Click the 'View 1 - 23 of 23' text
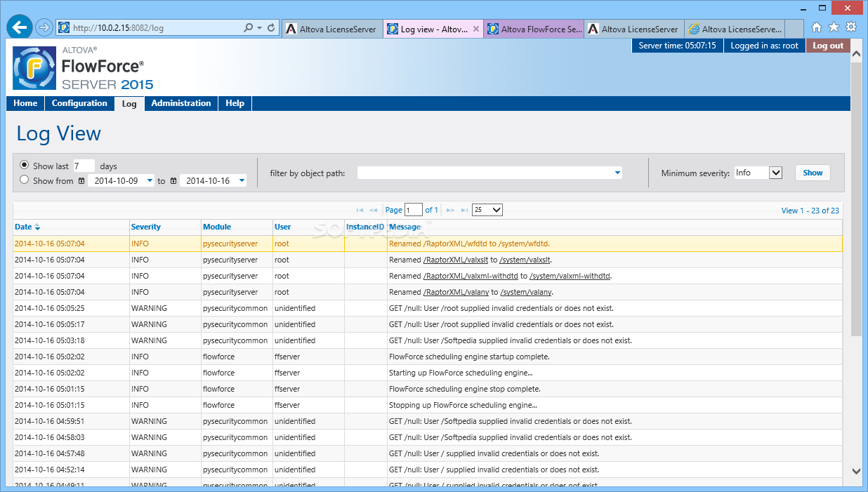Screen dimensions: 868x492 click(x=810, y=211)
